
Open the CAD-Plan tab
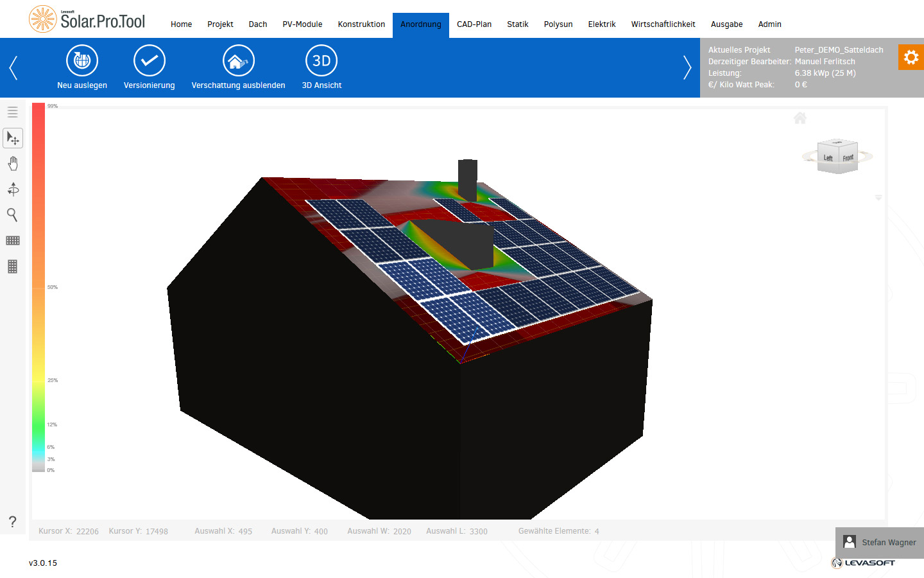[474, 24]
